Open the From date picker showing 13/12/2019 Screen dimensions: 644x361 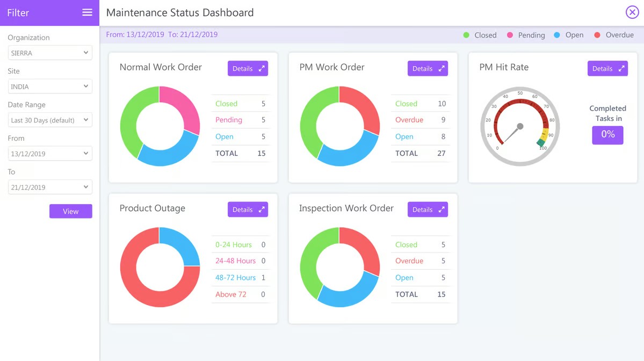point(49,153)
